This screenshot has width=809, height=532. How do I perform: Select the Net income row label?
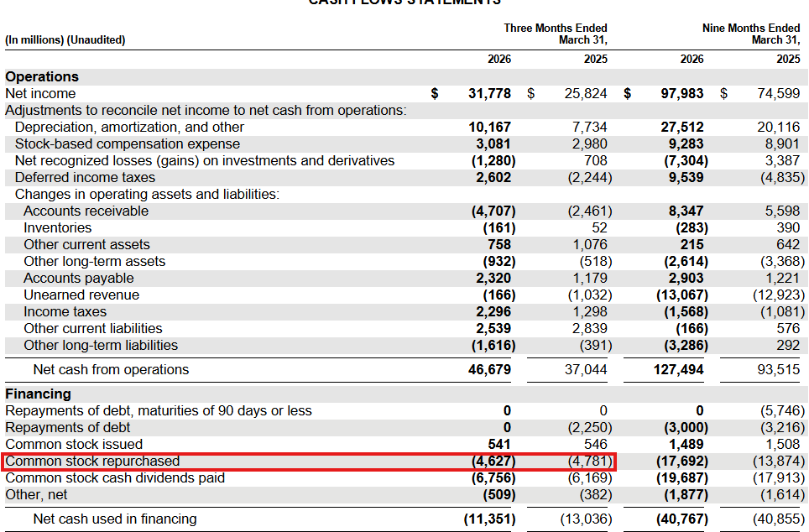pos(40,93)
